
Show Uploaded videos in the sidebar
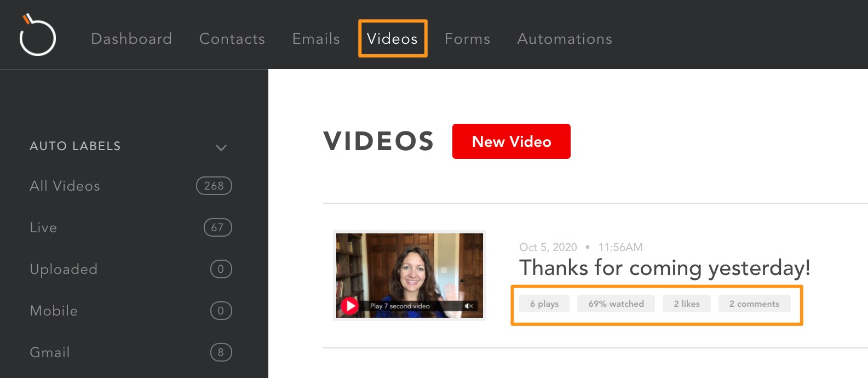[64, 270]
